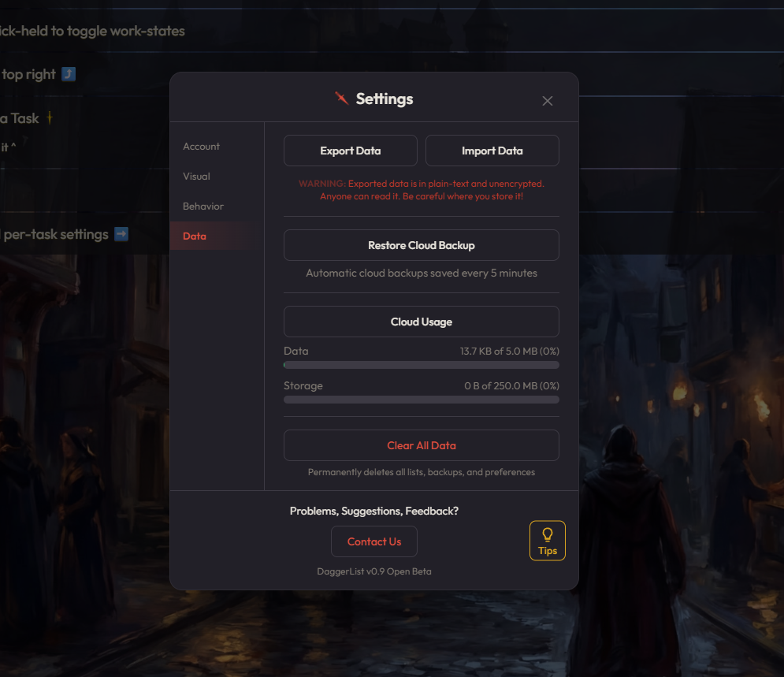Click the DaggerList v0.9 Open Beta text
The image size is (784, 677).
374,571
